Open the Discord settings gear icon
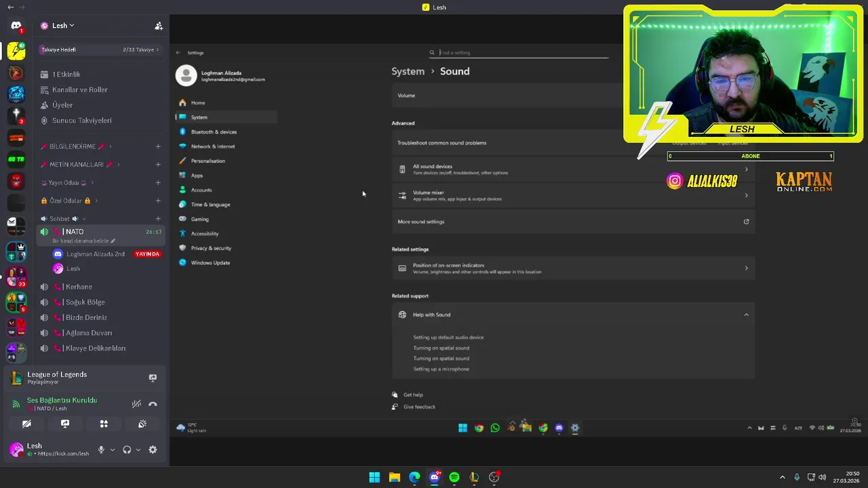Viewport: 868px width, 488px height. pyautogui.click(x=153, y=449)
